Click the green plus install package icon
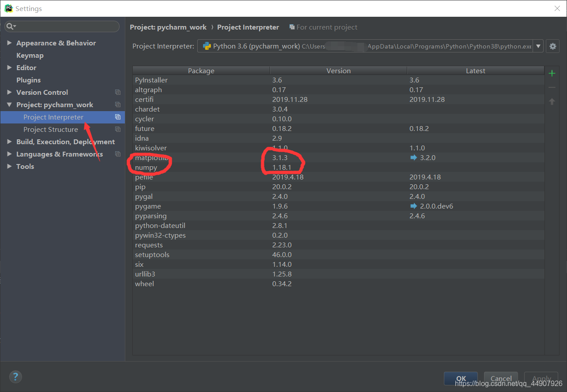Screen dimensions: 567x392 (x=552, y=73)
